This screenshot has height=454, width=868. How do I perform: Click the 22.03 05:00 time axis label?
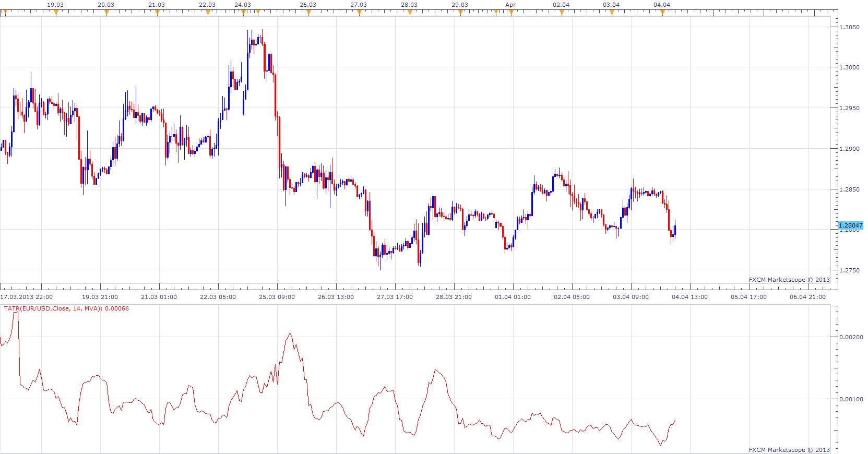pos(218,297)
